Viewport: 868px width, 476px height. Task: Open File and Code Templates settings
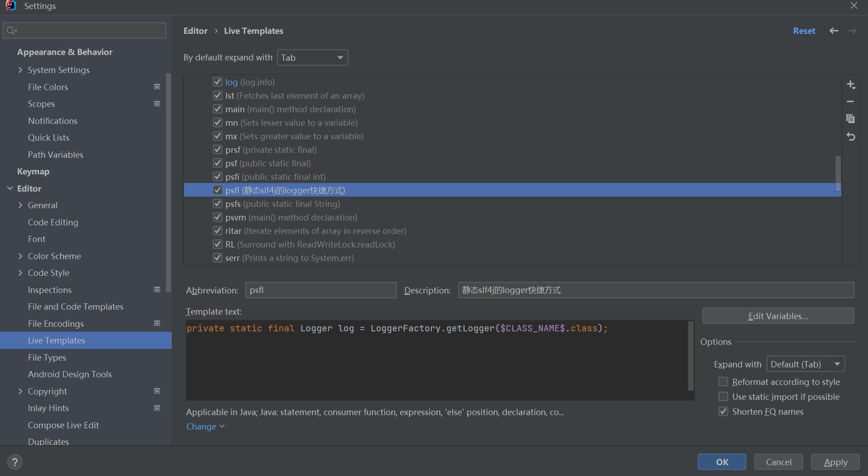point(75,307)
